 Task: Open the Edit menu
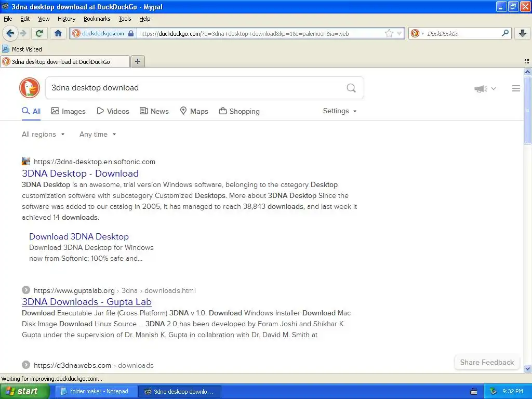point(25,19)
